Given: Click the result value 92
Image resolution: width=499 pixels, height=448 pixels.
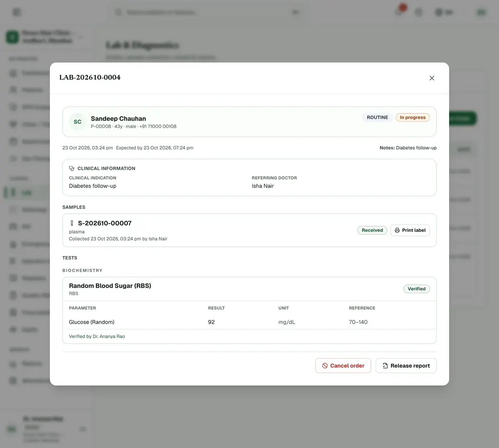Looking at the screenshot, I should click(x=211, y=322).
